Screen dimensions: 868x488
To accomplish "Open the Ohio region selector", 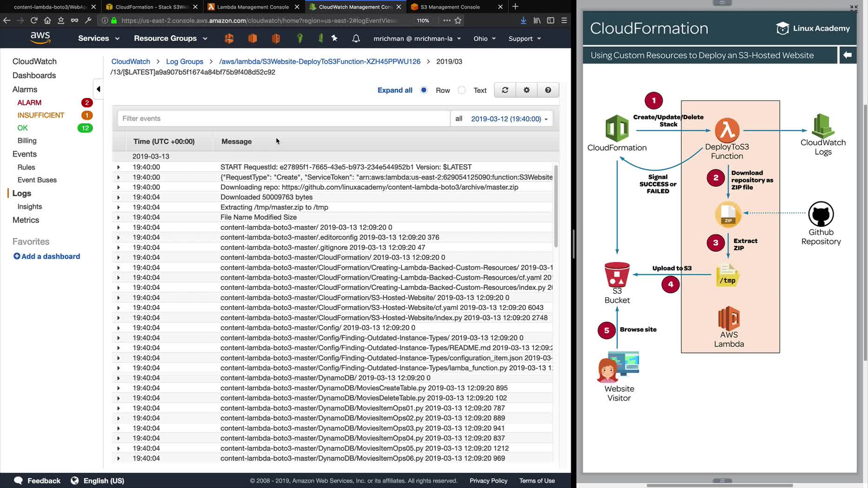I will coord(485,39).
